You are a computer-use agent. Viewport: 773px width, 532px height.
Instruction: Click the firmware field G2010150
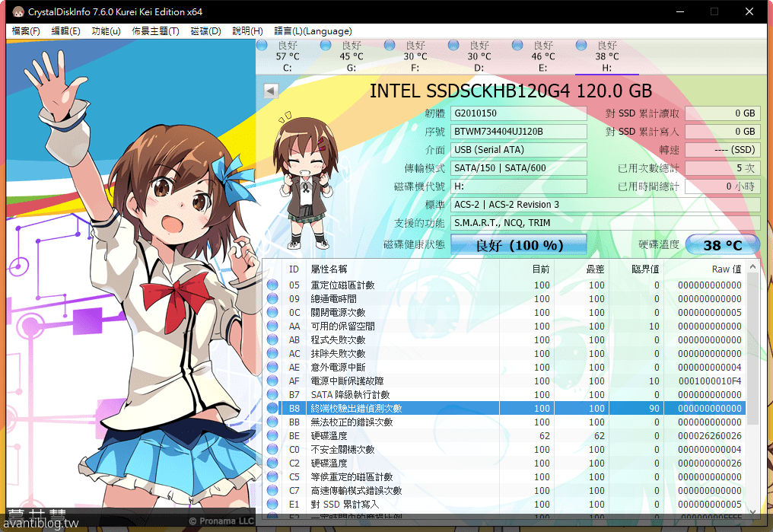pos(519,113)
